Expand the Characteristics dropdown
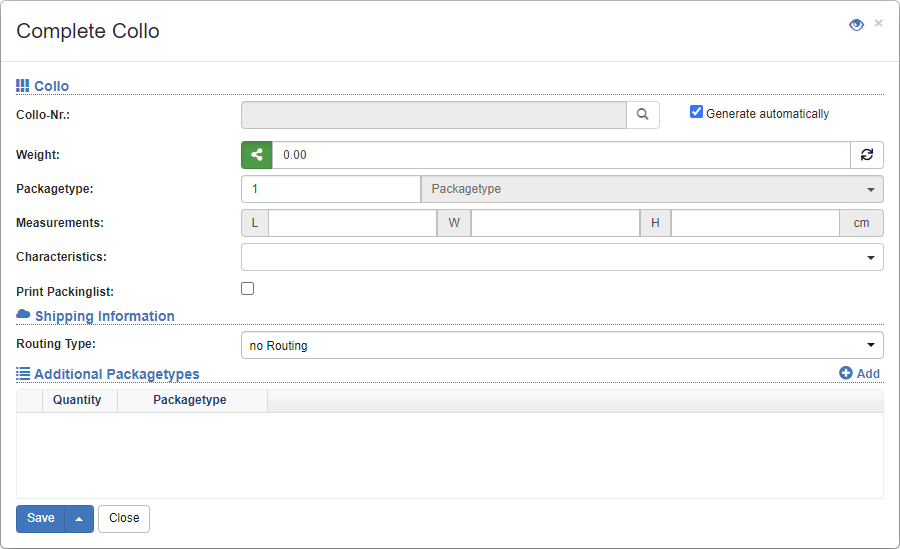 coord(562,257)
